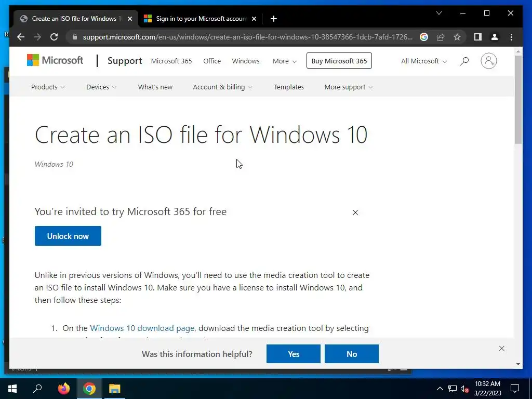The height and width of the screenshot is (399, 532).
Task: Open the Office nav link
Action: (212, 61)
